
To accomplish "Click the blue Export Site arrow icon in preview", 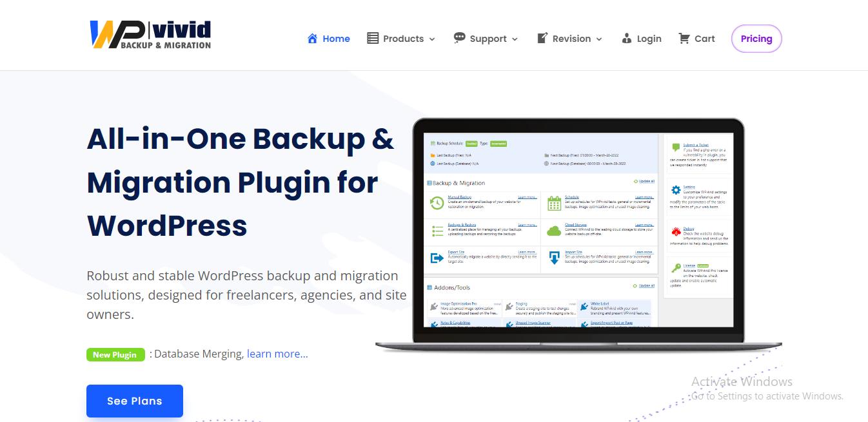I will (437, 258).
